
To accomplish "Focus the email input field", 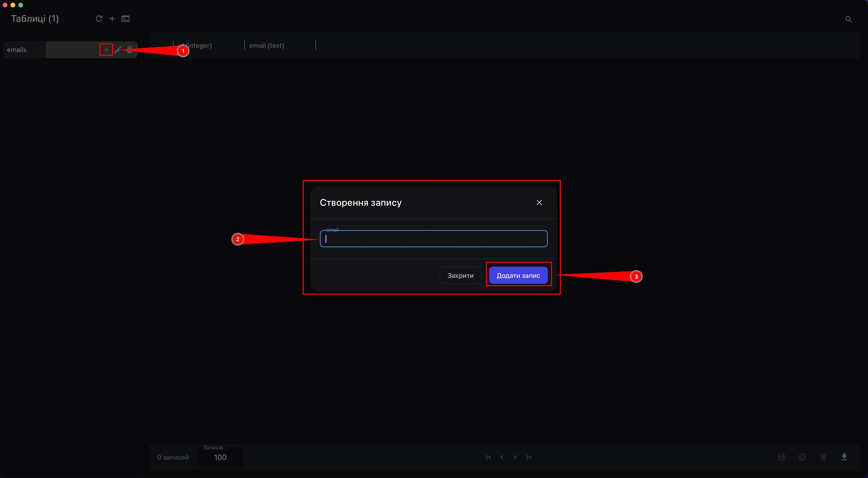I will (x=433, y=239).
